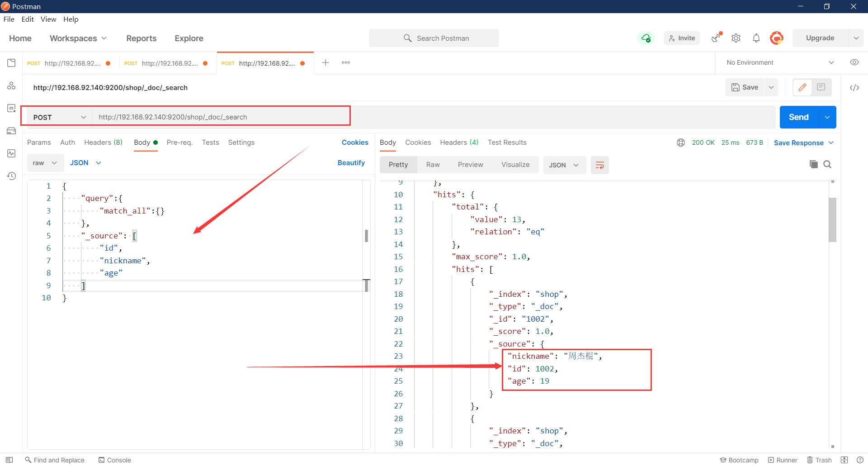Expand the HTTP method POST dropdown

point(59,117)
